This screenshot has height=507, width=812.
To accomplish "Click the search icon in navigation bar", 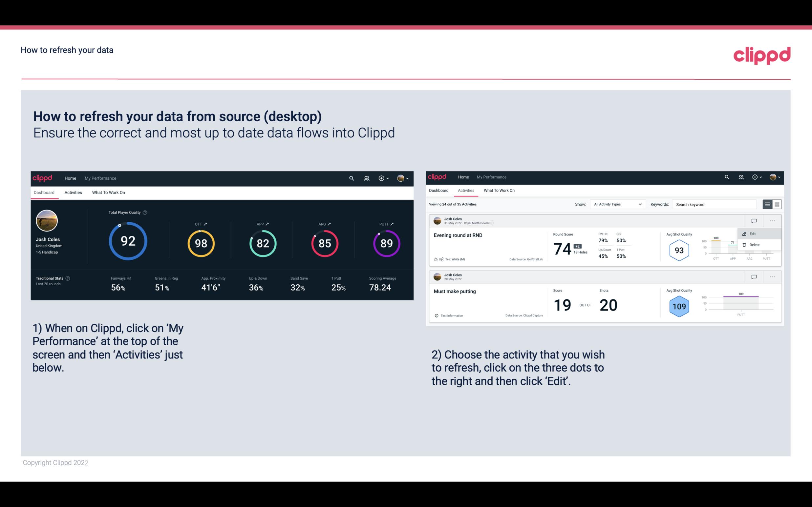I will [x=351, y=177].
